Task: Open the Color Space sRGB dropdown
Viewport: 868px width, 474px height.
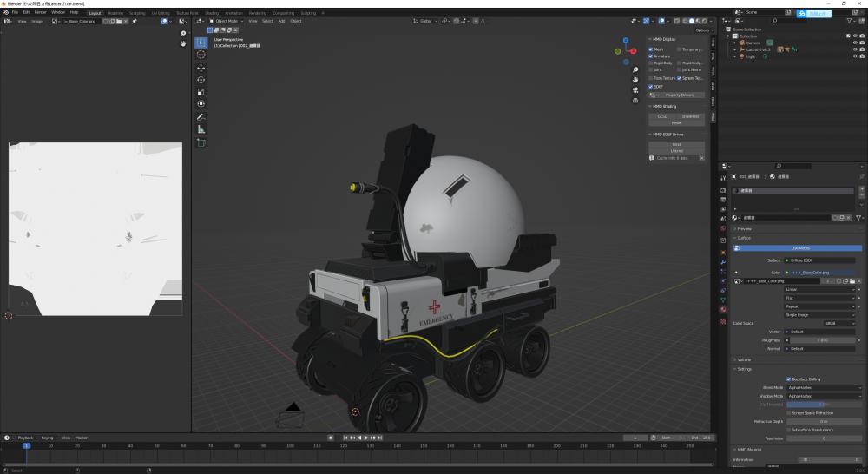Action: tap(839, 324)
